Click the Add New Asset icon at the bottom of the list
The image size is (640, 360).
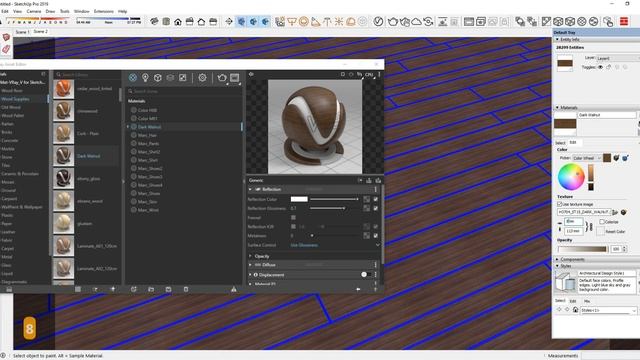pos(133,289)
